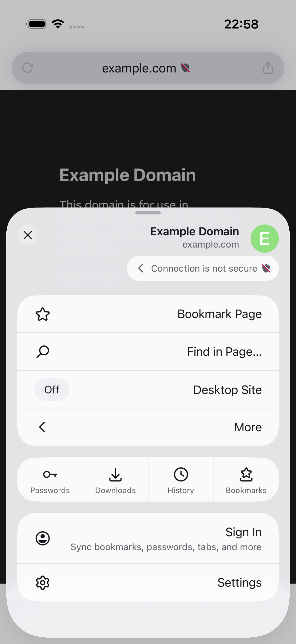296x644 pixels.
Task: Tap the Bookmark Page star icon
Action: (x=43, y=314)
